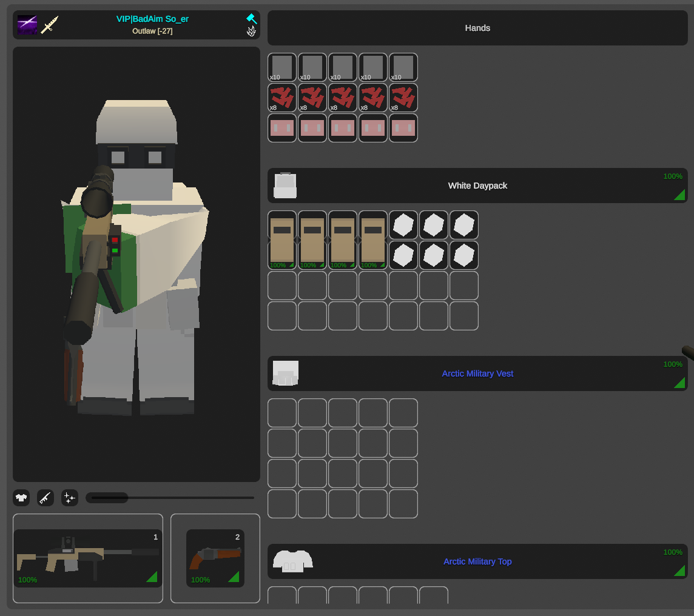The width and height of the screenshot is (694, 616).
Task: Select the second pink item in Hands
Action: coord(312,128)
